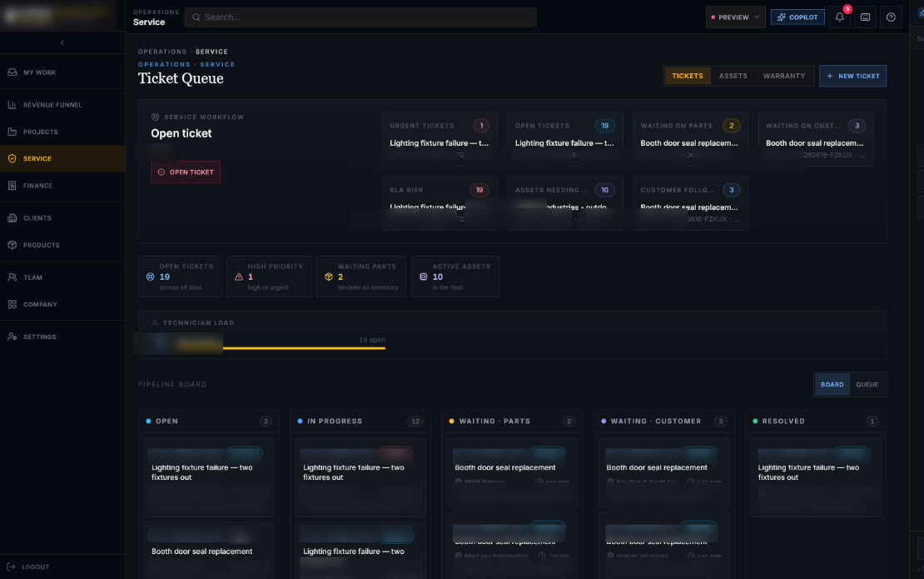Screen dimensions: 924x579
Task: Click the Team person icon
Action: tap(12, 277)
